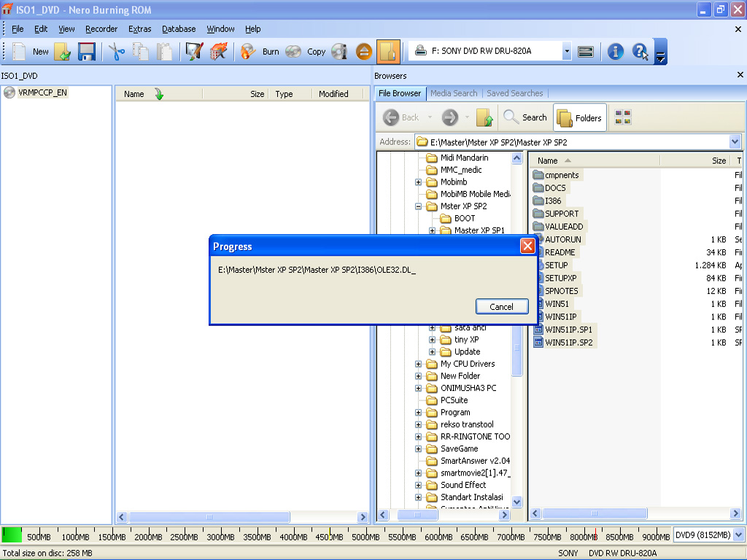Click the burning cover designer icon
747x560 pixels.
(x=218, y=52)
